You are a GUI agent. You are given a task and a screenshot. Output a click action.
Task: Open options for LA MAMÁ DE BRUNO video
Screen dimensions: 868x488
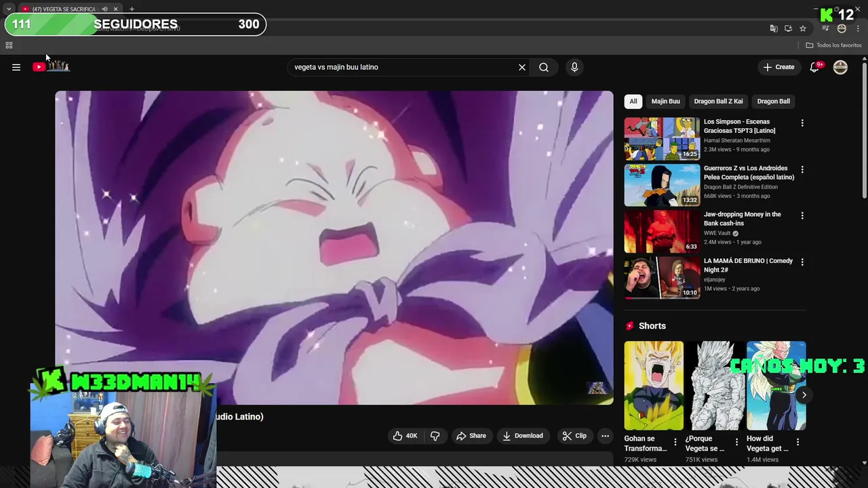(802, 262)
